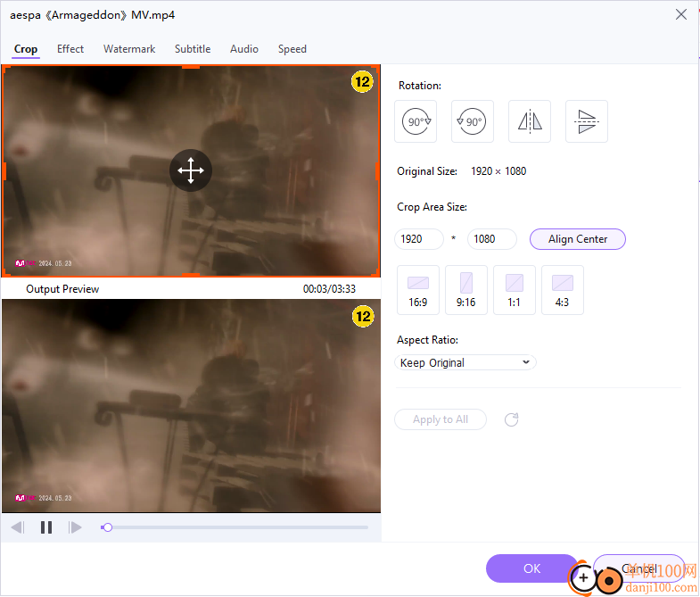Screen dimensions: 700x597
Task: Switch to the Crop tab
Action: coord(26,49)
